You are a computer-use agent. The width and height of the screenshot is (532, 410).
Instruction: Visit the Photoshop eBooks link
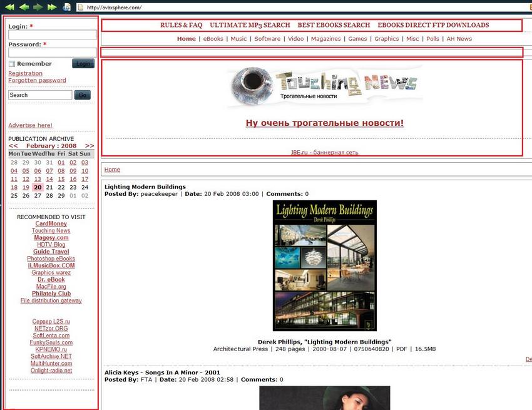(x=51, y=259)
